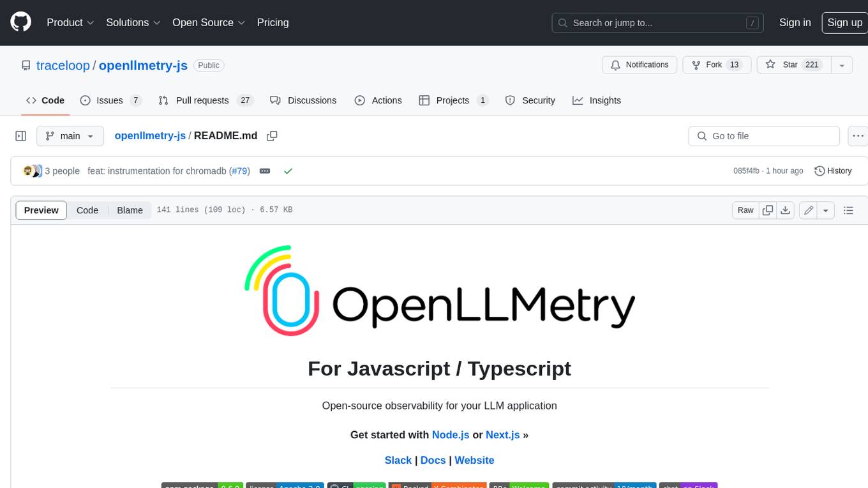Open more edit options dropdown
The image size is (868, 488).
click(826, 210)
